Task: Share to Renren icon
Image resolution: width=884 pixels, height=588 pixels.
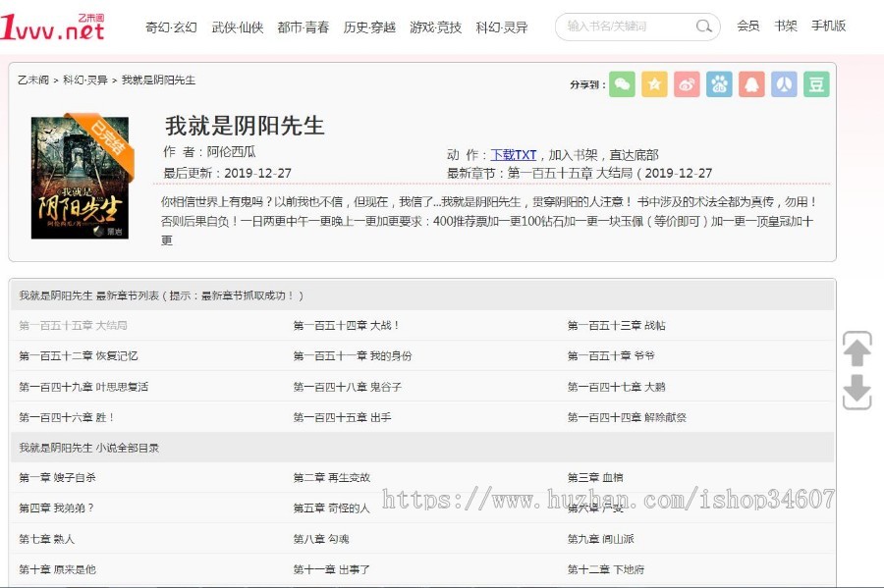Action: 784,84
